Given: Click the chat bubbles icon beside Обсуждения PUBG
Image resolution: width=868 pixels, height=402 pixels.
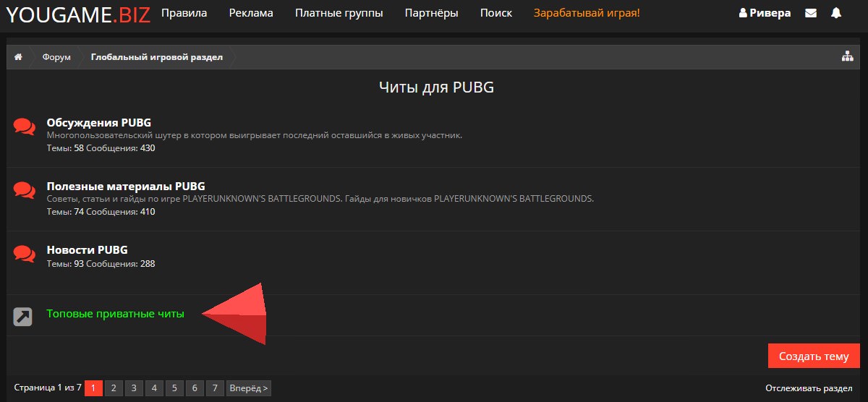Looking at the screenshot, I should click(24, 127).
